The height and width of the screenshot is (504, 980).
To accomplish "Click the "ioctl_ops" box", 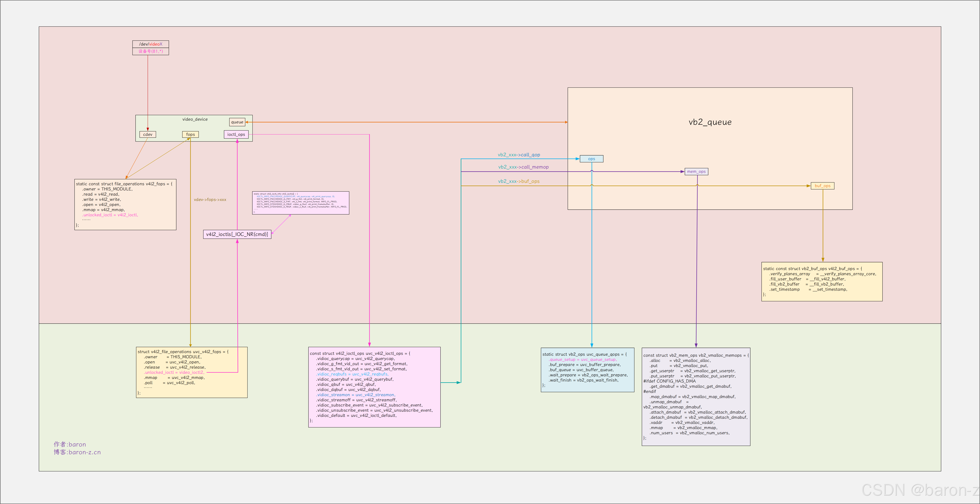I will coord(236,134).
